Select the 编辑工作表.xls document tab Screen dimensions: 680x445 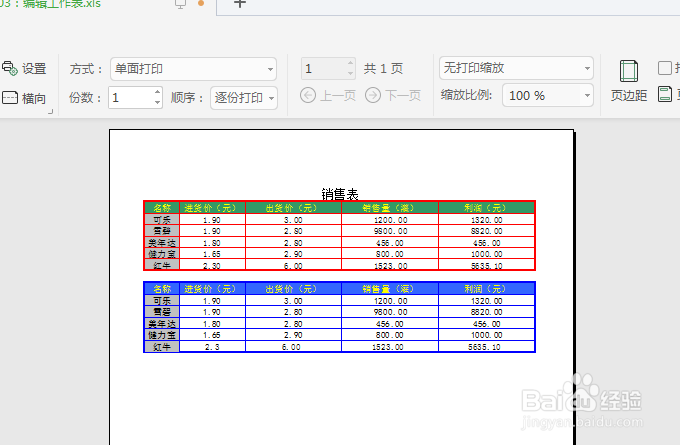click(x=61, y=4)
